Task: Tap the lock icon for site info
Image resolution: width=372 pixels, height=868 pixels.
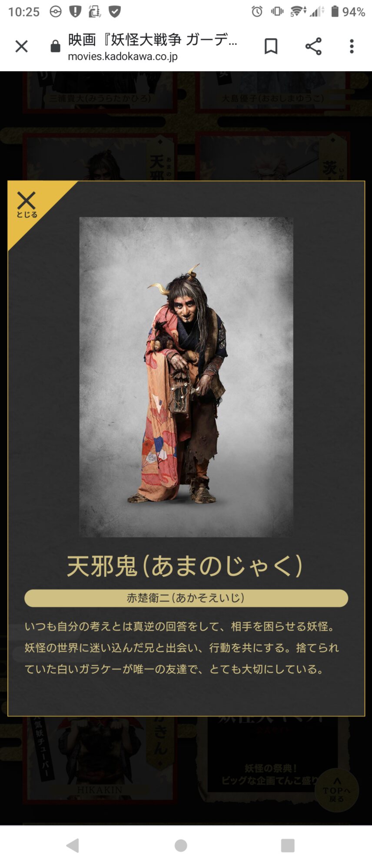Action: [55, 46]
